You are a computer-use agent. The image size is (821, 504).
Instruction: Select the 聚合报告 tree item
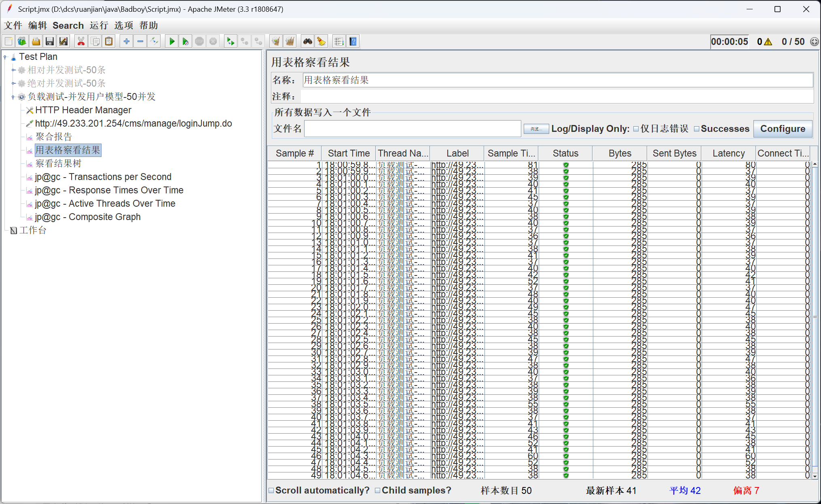pos(53,137)
